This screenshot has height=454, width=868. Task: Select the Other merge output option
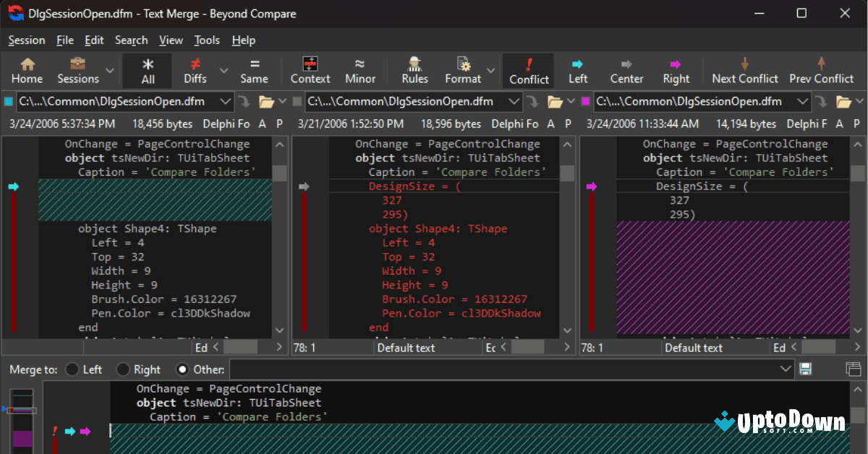(x=183, y=369)
